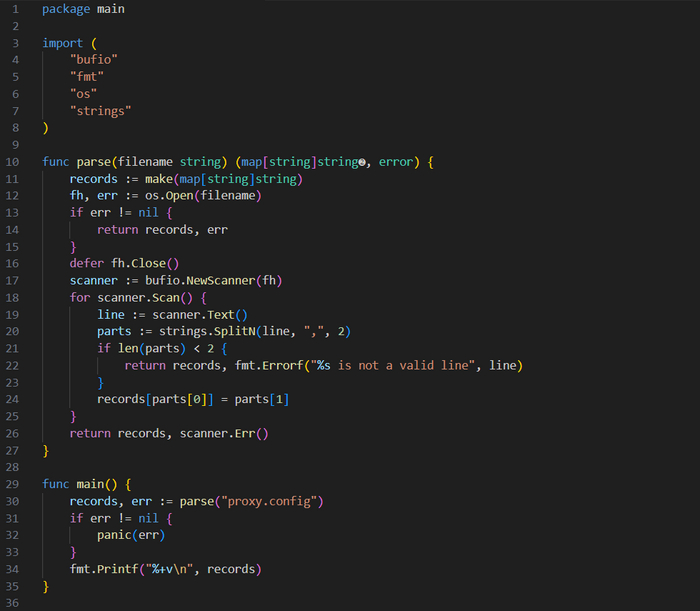Screen dimensions: 700x611
Task: Click "Printf" on line 34
Action: click(x=118, y=569)
